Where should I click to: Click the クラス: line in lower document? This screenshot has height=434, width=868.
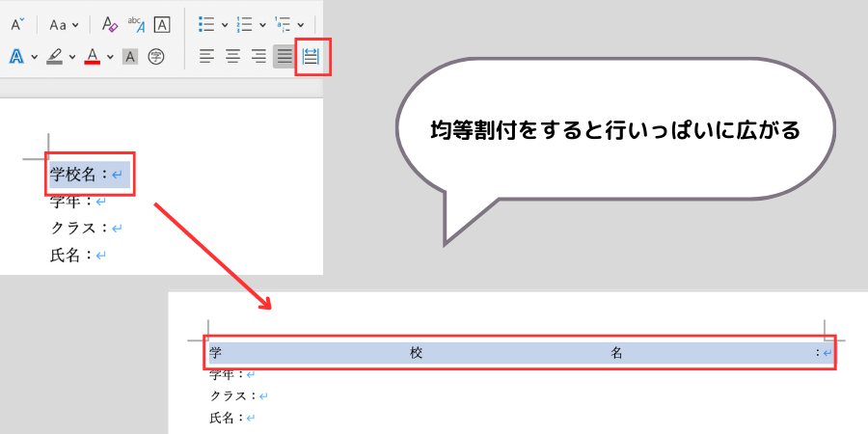click(x=239, y=395)
